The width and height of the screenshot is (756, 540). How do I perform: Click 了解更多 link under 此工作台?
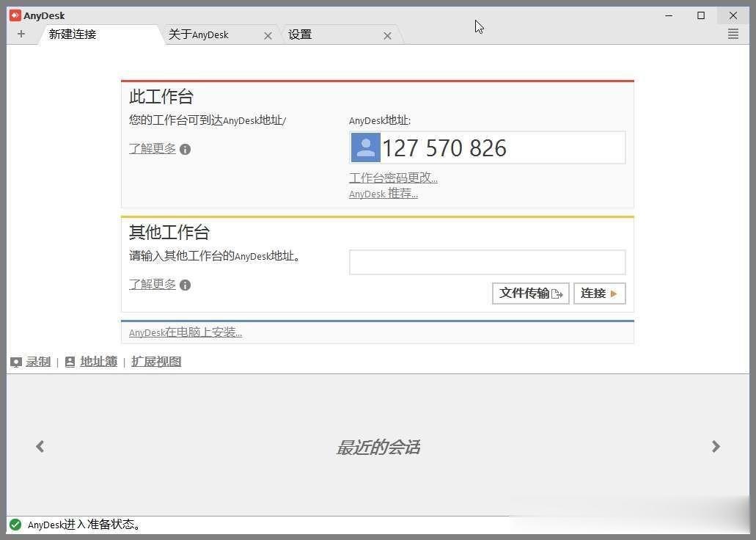tap(153, 149)
